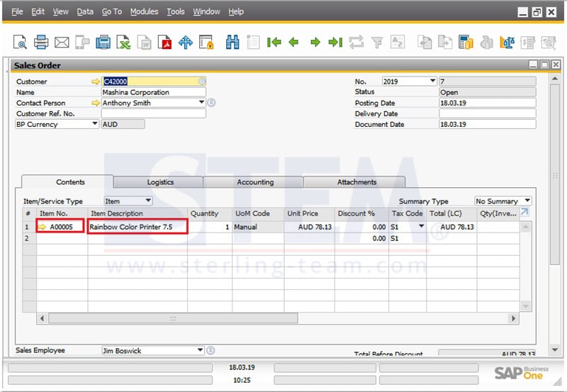
Task: Open the Contact Person dropdown
Action: tap(201, 103)
